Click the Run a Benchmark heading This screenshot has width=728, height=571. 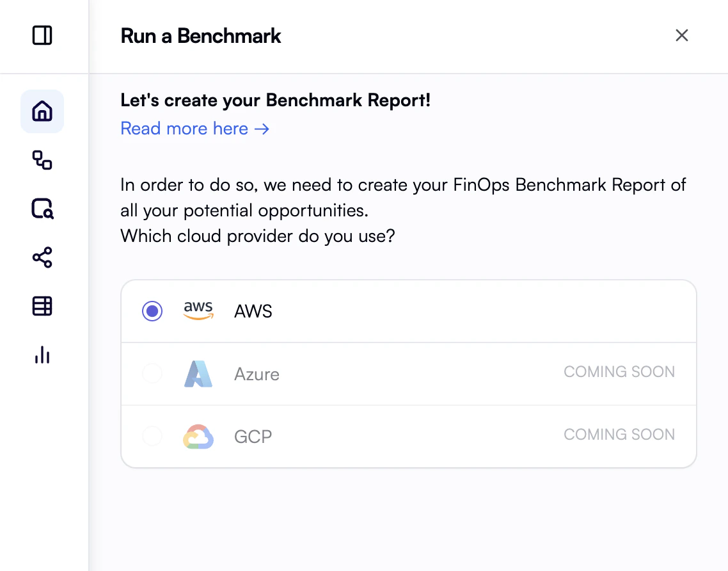(x=200, y=36)
